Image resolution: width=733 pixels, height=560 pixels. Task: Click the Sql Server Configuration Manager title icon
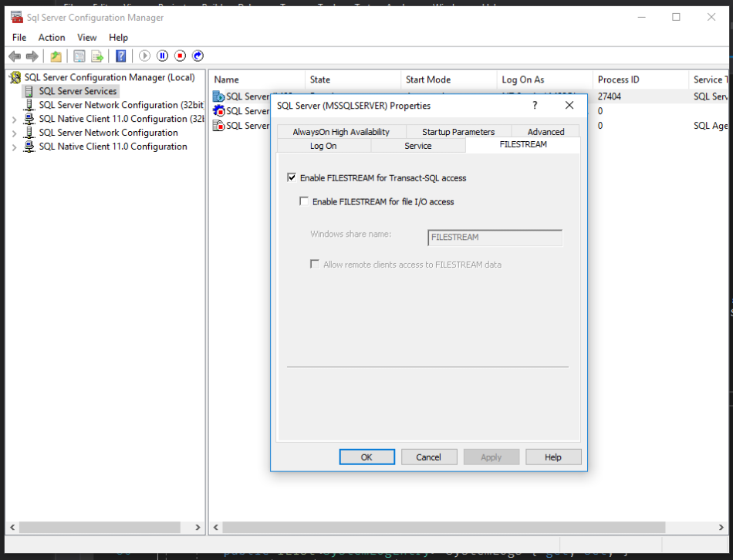[x=17, y=17]
